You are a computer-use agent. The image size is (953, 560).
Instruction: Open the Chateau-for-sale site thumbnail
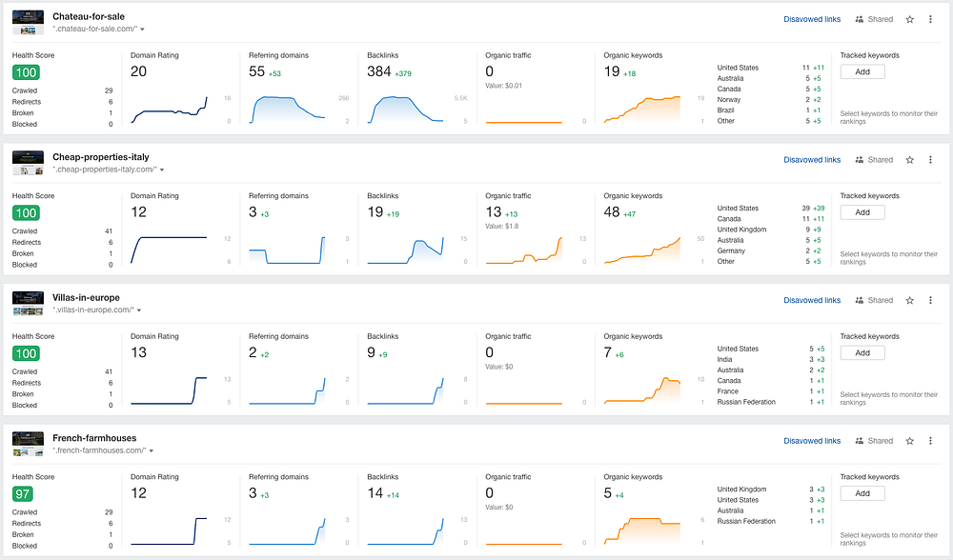pyautogui.click(x=28, y=23)
